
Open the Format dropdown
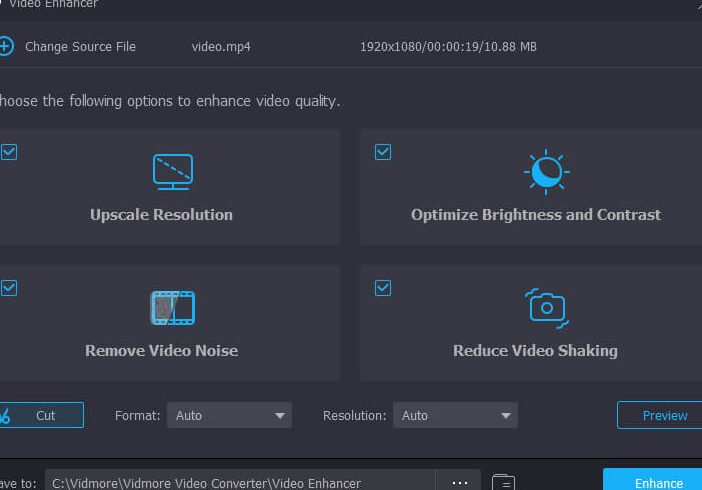point(229,415)
